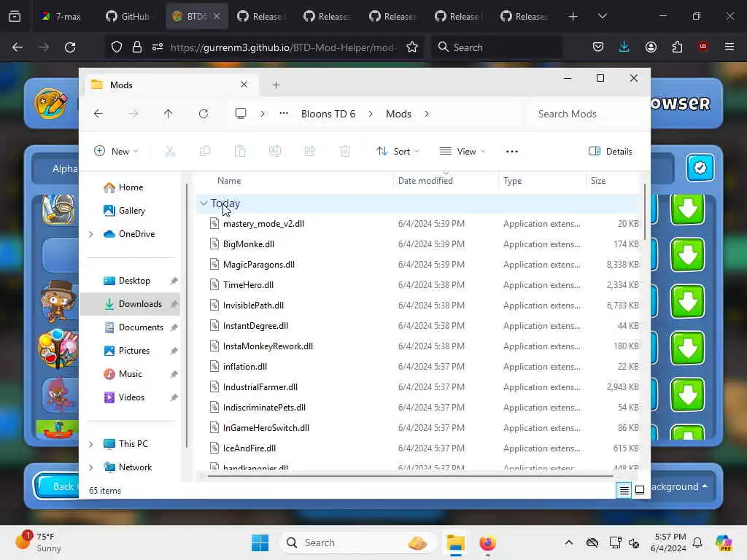The width and height of the screenshot is (747, 560).
Task: Click the Bloons TD 6 breadcrumb
Action: coord(328,114)
